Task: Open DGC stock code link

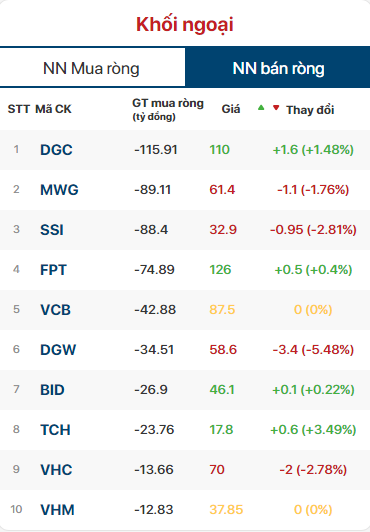Action: pos(56,150)
